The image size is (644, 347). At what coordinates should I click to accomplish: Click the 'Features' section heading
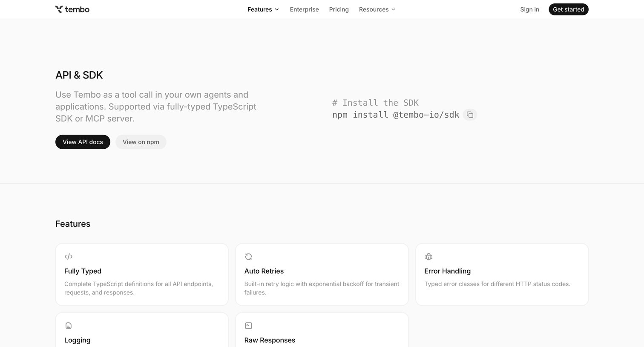tap(73, 224)
